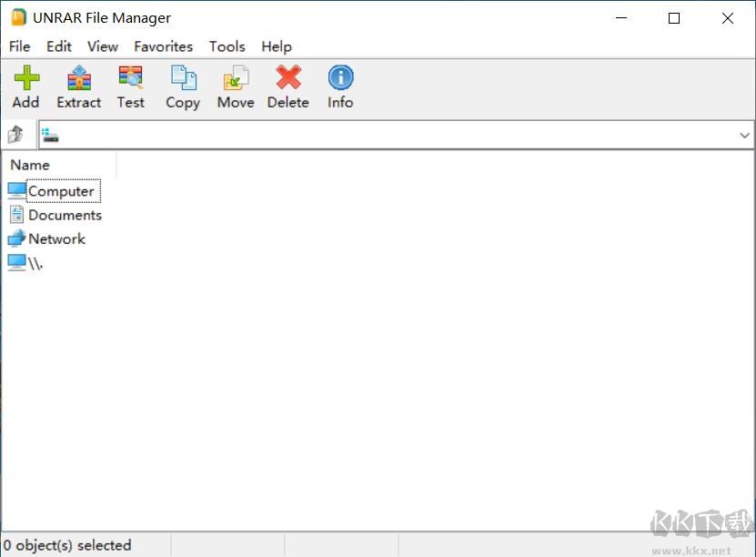This screenshot has width=756, height=557.
Task: Open the blue Info icon
Action: [340, 77]
